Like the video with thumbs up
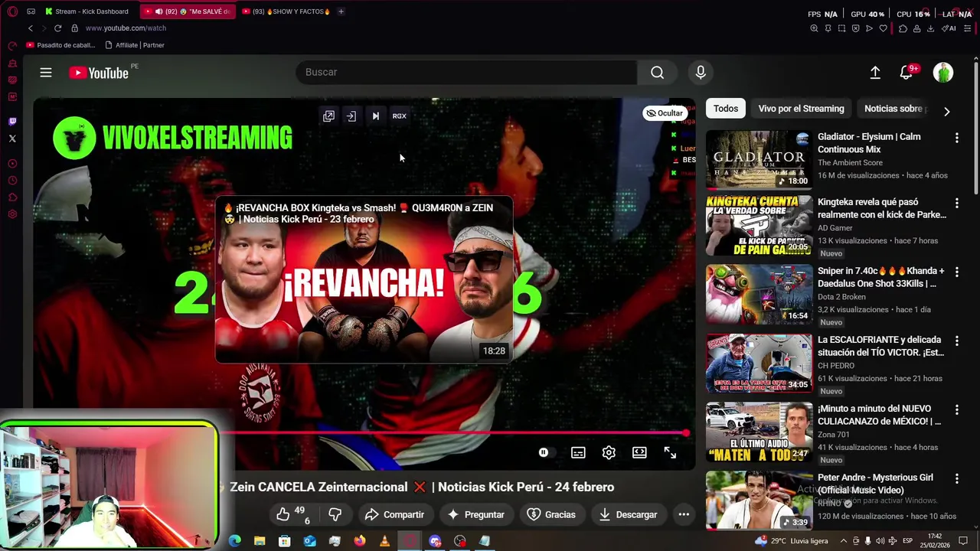 tap(291, 514)
